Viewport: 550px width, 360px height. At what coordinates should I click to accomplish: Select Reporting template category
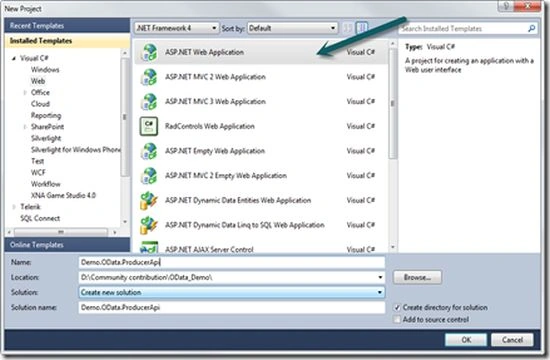point(46,115)
